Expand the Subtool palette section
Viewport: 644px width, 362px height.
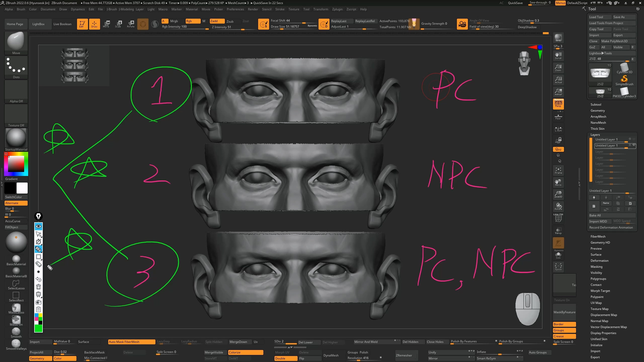596,104
